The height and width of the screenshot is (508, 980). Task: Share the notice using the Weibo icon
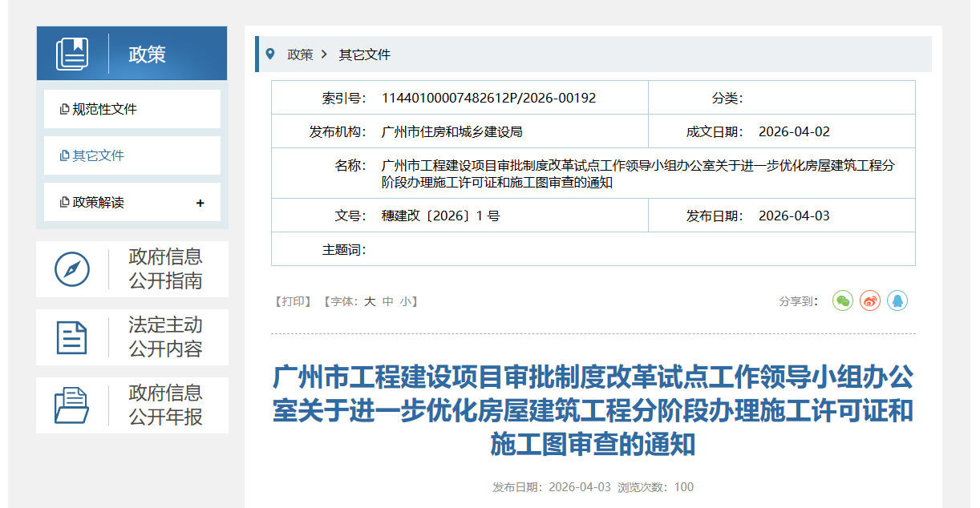click(869, 300)
